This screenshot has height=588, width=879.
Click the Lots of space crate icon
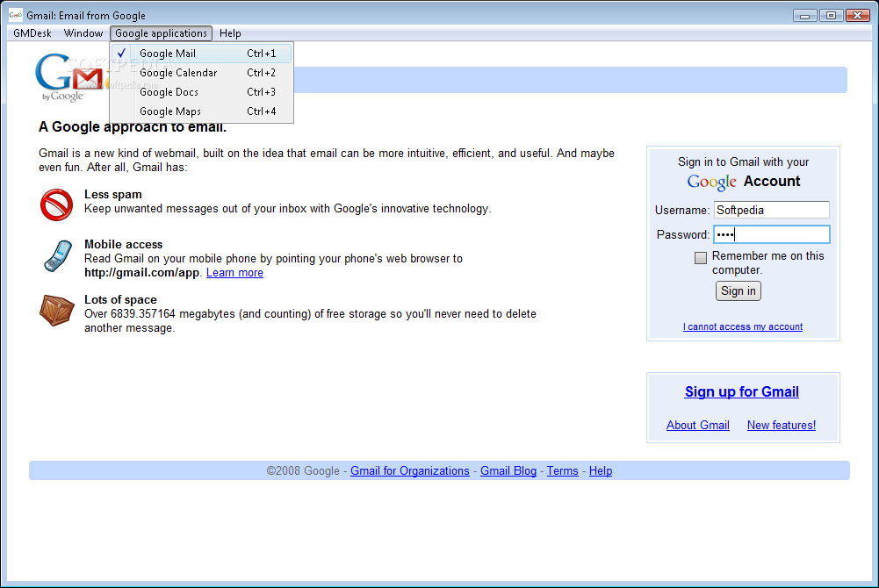pyautogui.click(x=56, y=311)
